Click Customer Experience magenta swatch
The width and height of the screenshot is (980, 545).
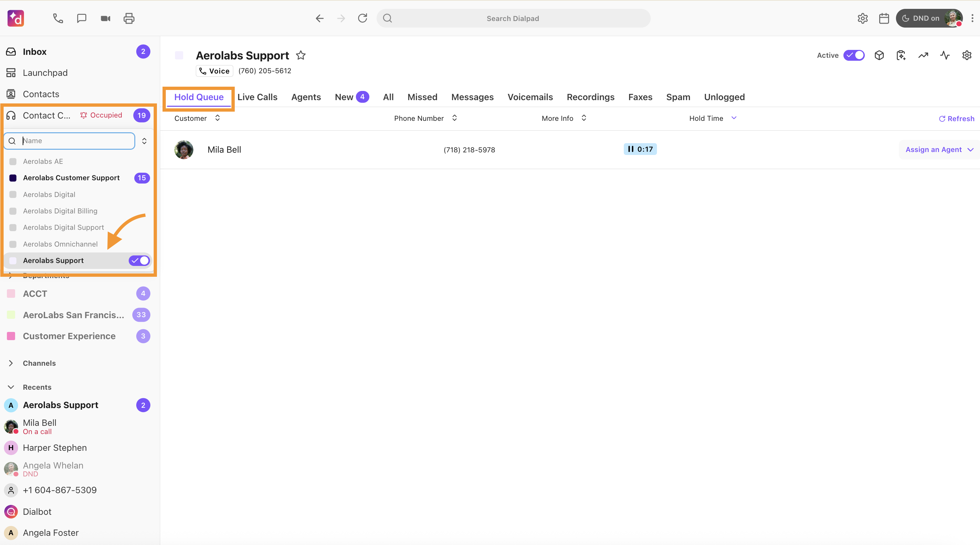pyautogui.click(x=11, y=336)
